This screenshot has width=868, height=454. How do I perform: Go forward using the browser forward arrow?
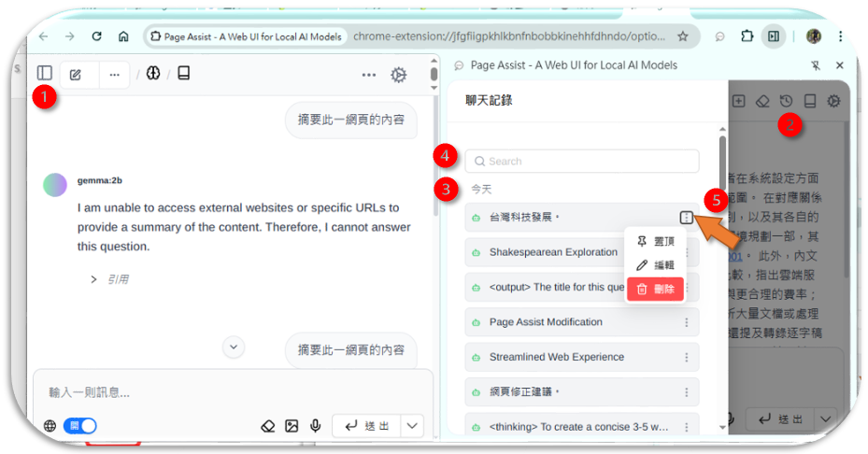pos(70,36)
